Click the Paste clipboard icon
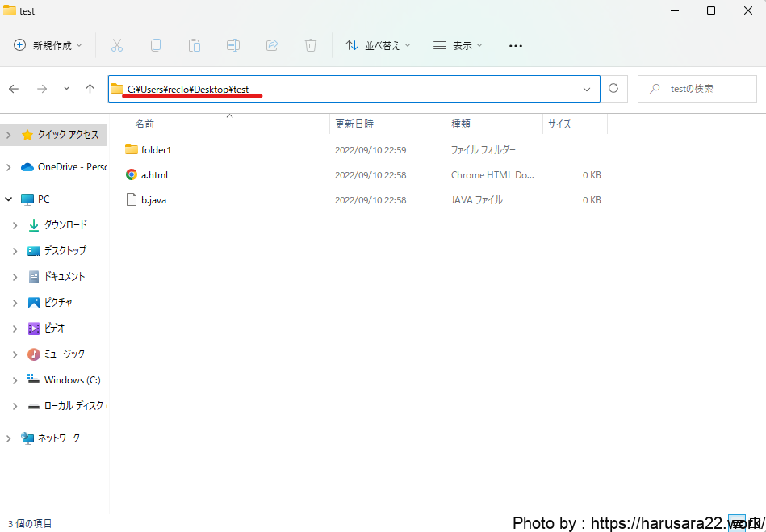 coord(195,46)
